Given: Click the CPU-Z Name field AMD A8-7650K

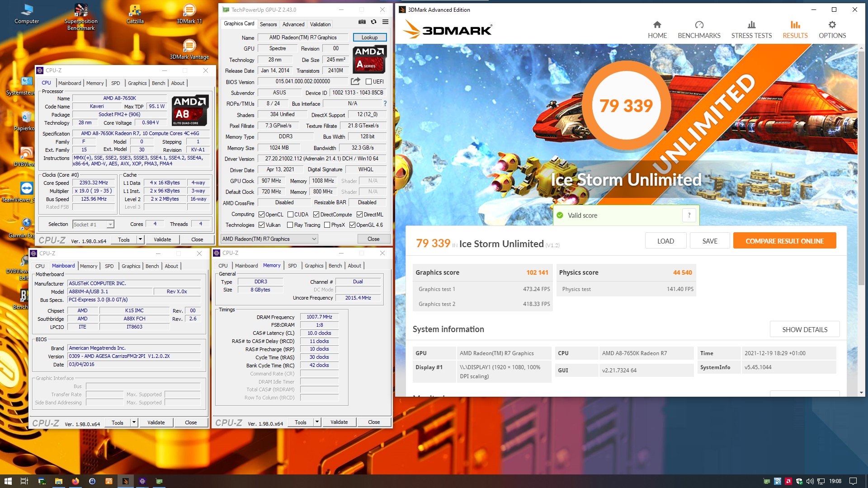Looking at the screenshot, I should coord(119,98).
